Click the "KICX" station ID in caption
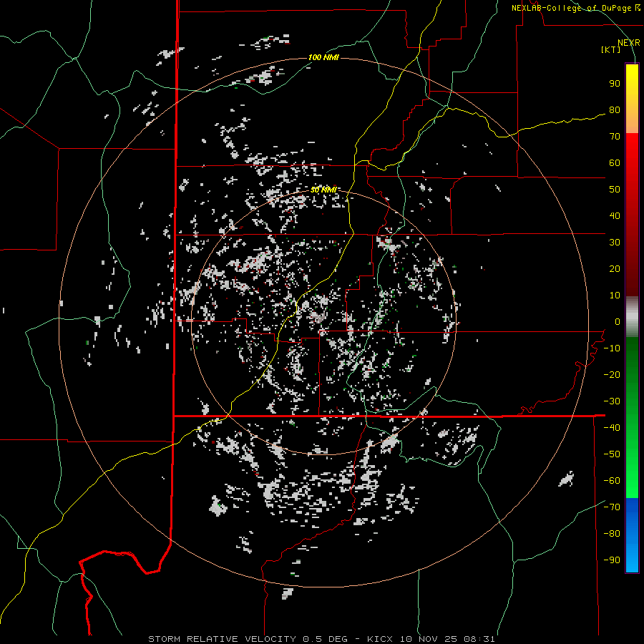The width and height of the screenshot is (644, 644). (x=380, y=639)
